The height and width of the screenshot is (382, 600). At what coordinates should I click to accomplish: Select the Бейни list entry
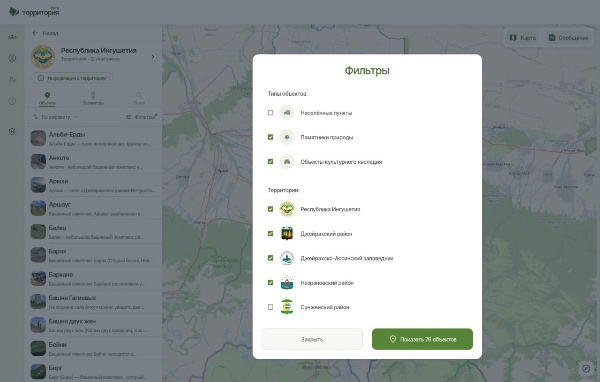coord(93,348)
